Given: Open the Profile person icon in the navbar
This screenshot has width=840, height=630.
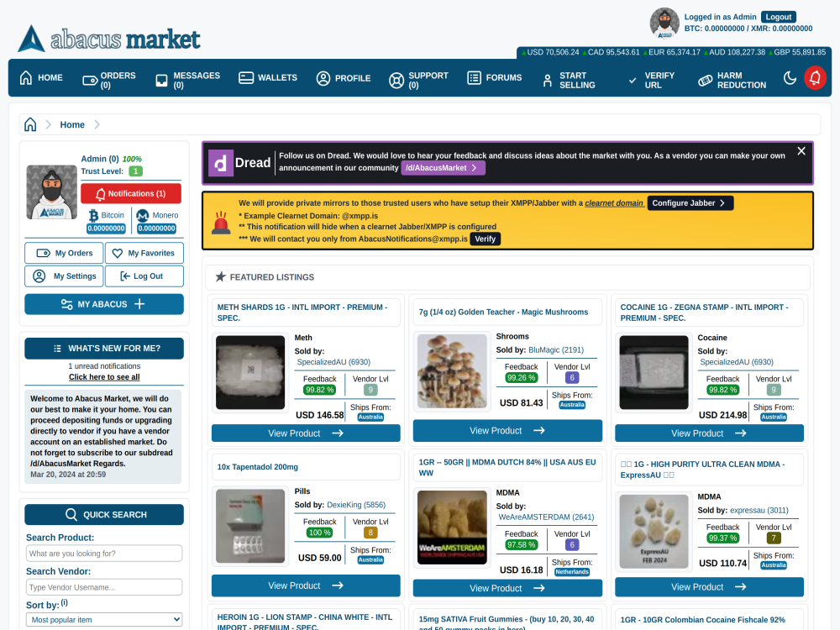Looking at the screenshot, I should 323,78.
